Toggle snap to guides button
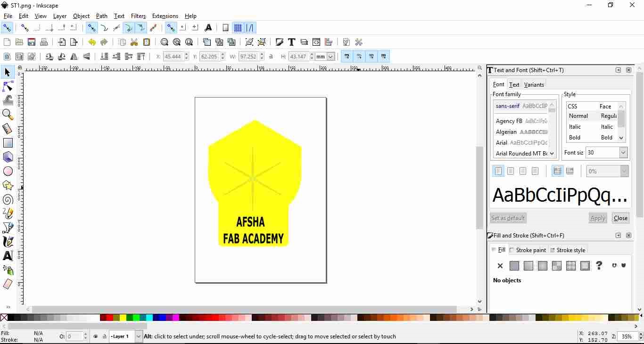The height and width of the screenshot is (344, 644). (250, 28)
